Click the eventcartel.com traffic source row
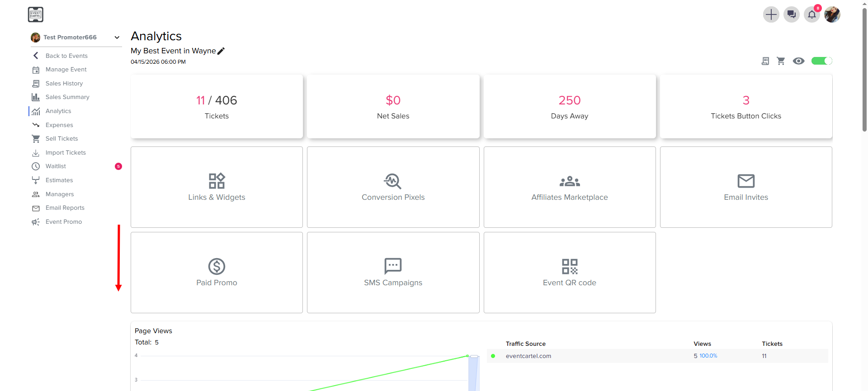 657,356
